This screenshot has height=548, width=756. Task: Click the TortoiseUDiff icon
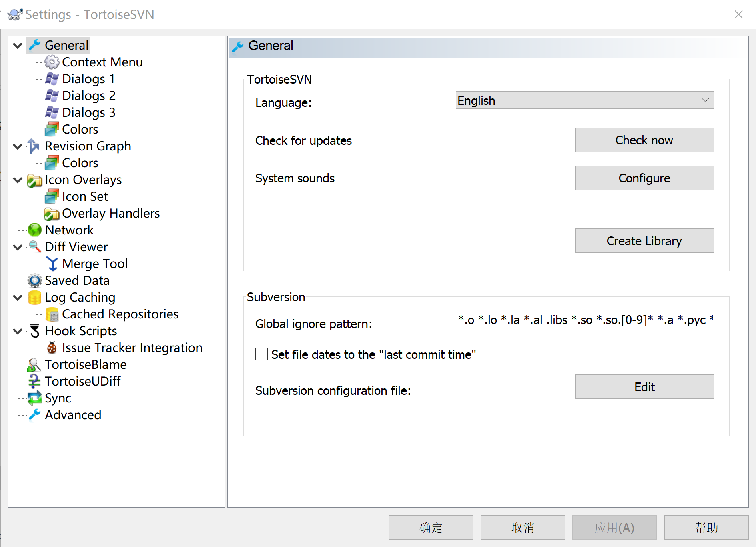(x=34, y=381)
